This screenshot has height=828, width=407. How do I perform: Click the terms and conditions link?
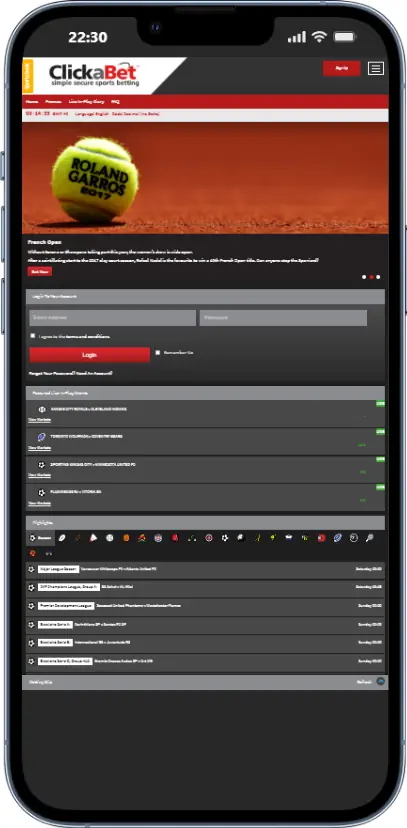tap(88, 336)
